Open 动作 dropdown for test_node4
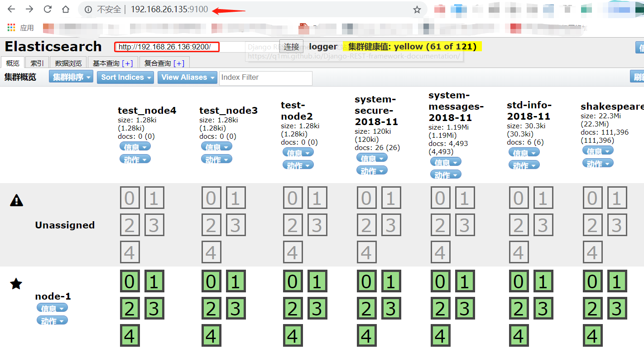This screenshot has height=349, width=644. (135, 159)
